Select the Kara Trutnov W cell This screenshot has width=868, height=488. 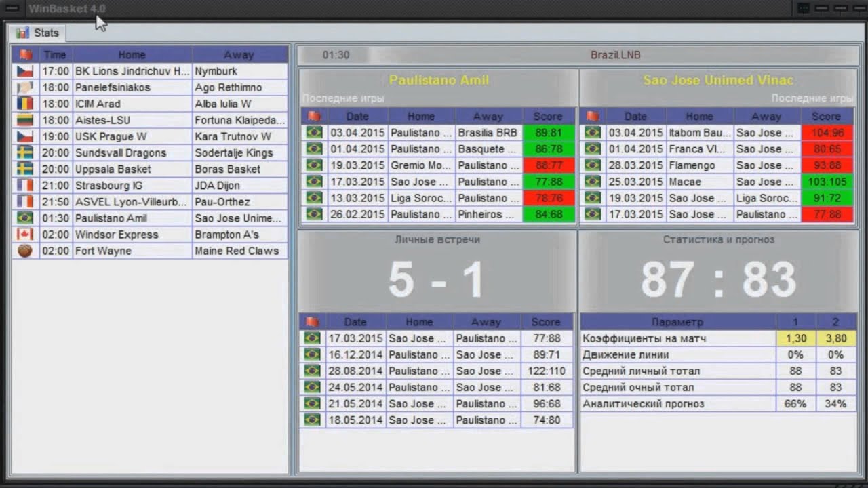pos(239,136)
